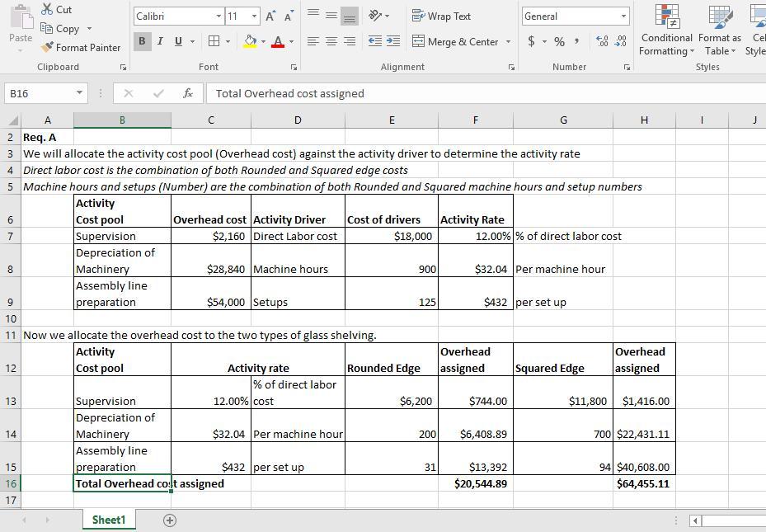Add a new sheet with plus icon

click(169, 520)
